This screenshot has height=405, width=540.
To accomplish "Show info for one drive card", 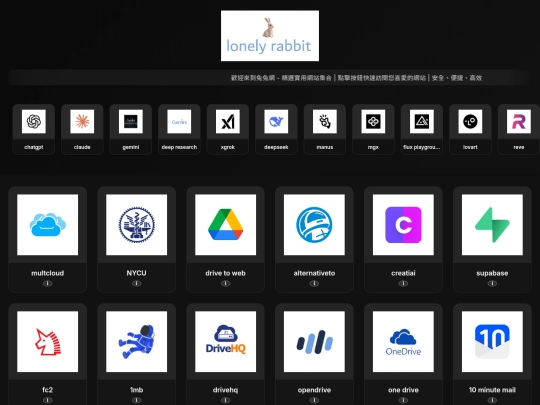I will pyautogui.click(x=403, y=400).
